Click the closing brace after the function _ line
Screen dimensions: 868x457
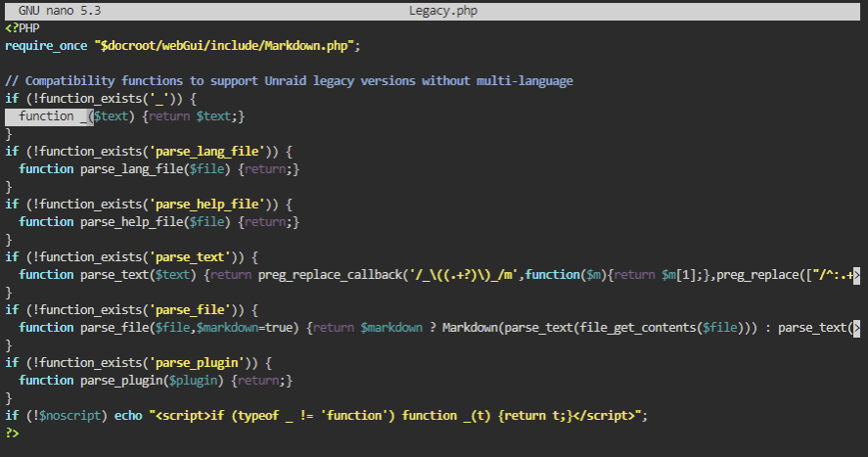click(9, 134)
